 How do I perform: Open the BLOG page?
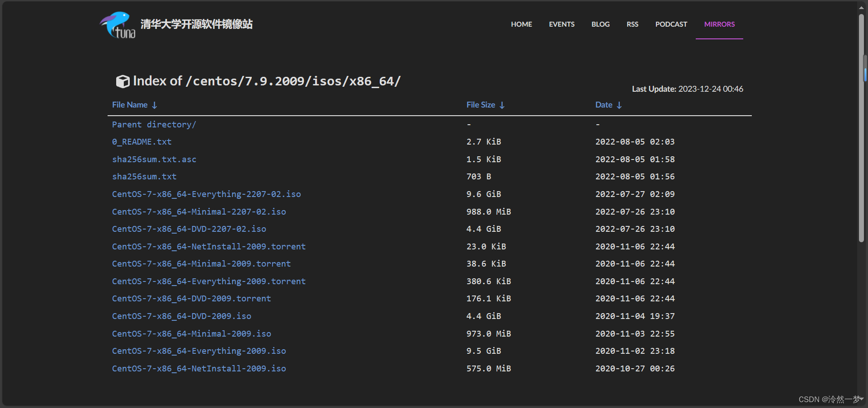pos(601,24)
